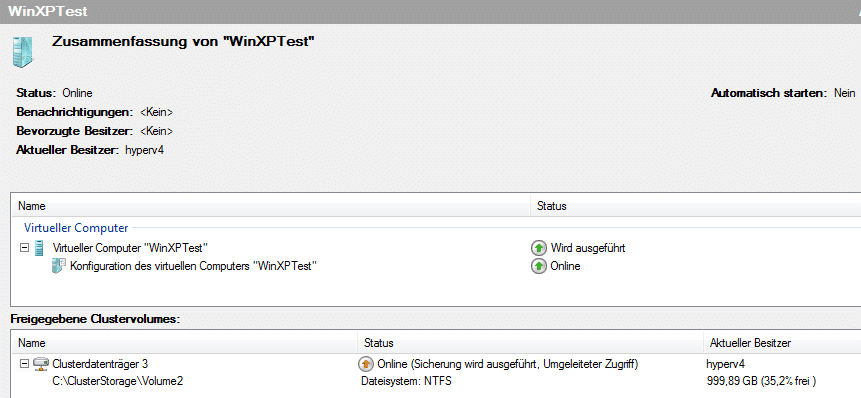The image size is (861, 398).
Task: Click the green arrow status icon beside "Online" in the Konfiguration row
Action: point(539,266)
